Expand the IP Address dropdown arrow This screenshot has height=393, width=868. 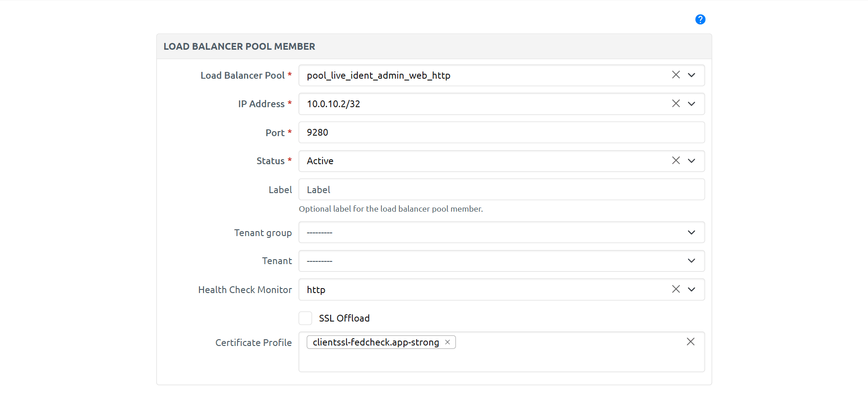pyautogui.click(x=691, y=104)
